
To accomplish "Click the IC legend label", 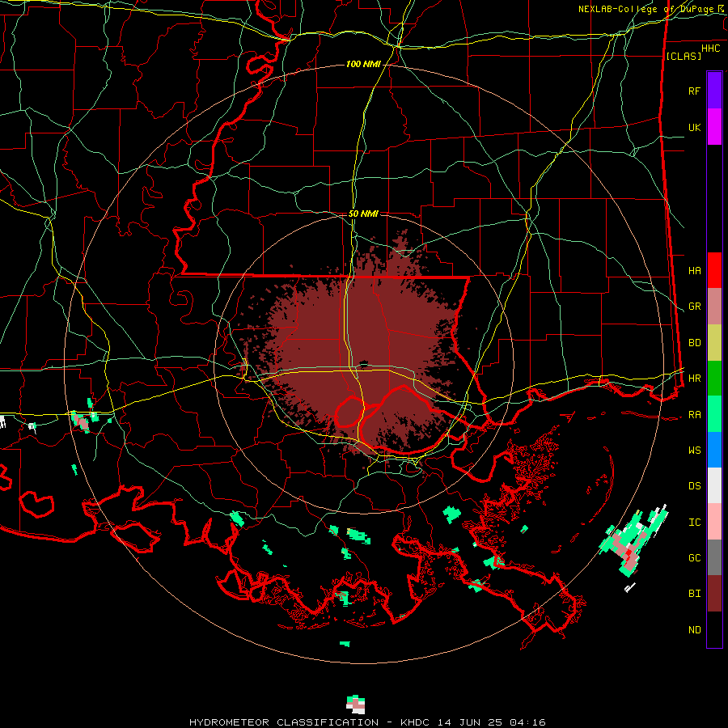I will click(x=694, y=523).
